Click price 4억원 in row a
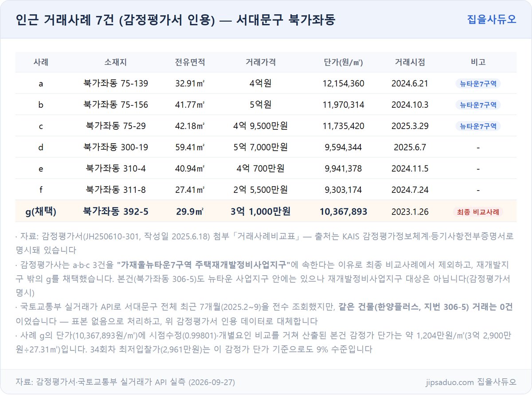The image size is (532, 395). click(x=261, y=83)
